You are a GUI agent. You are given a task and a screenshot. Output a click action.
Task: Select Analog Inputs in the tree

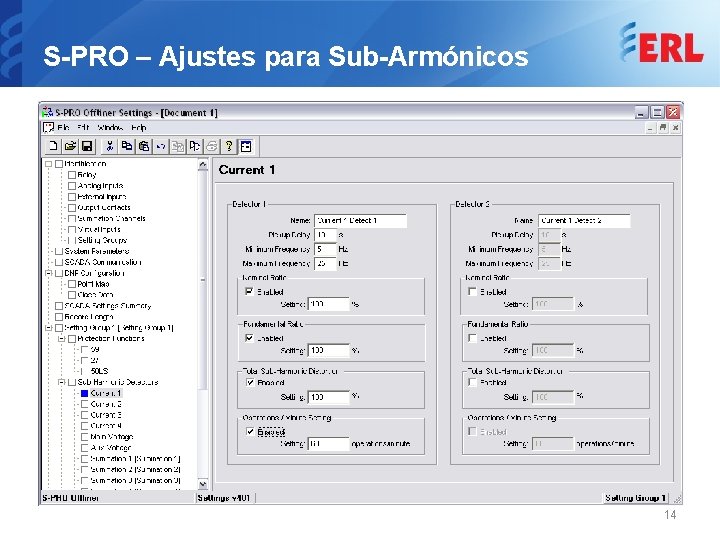101,186
